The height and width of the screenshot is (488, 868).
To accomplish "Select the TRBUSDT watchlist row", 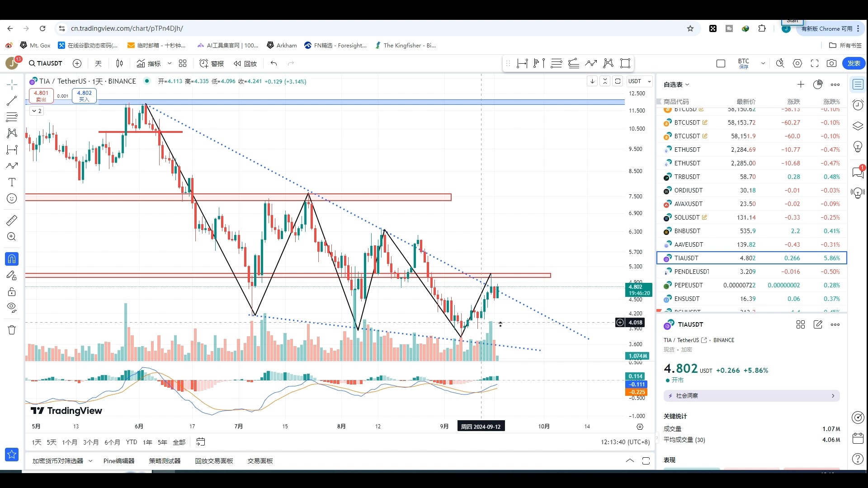I will (751, 177).
